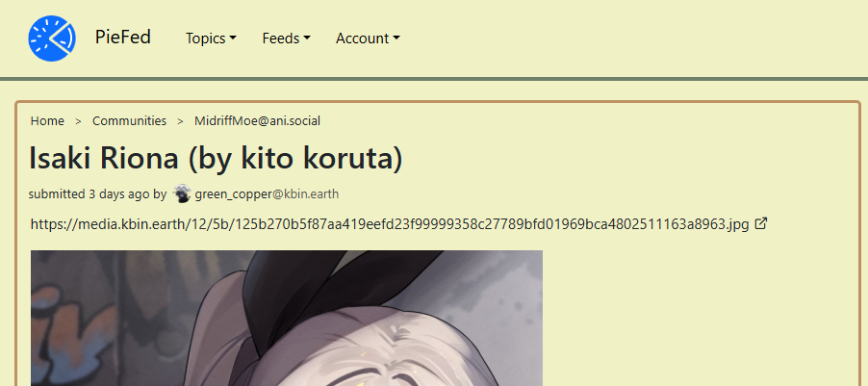Image resolution: width=868 pixels, height=386 pixels.
Task: Click the Account dropdown caret arrow
Action: [x=396, y=39]
